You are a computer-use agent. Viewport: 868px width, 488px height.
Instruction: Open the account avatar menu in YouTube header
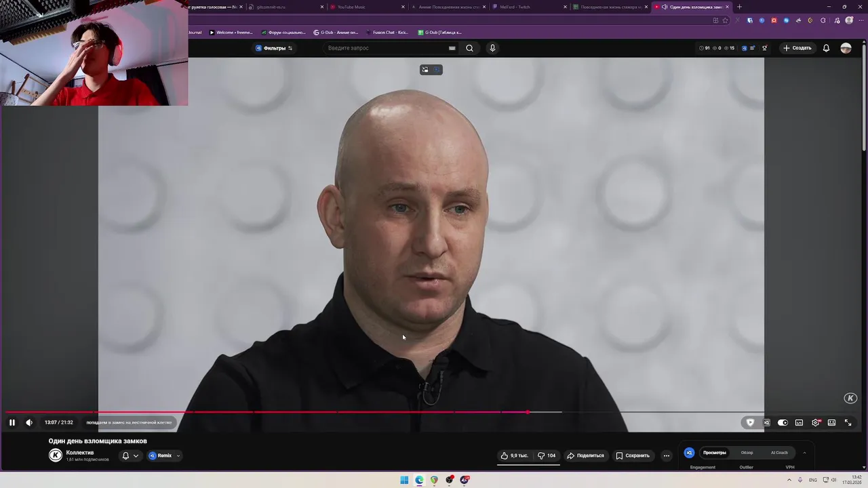[846, 48]
